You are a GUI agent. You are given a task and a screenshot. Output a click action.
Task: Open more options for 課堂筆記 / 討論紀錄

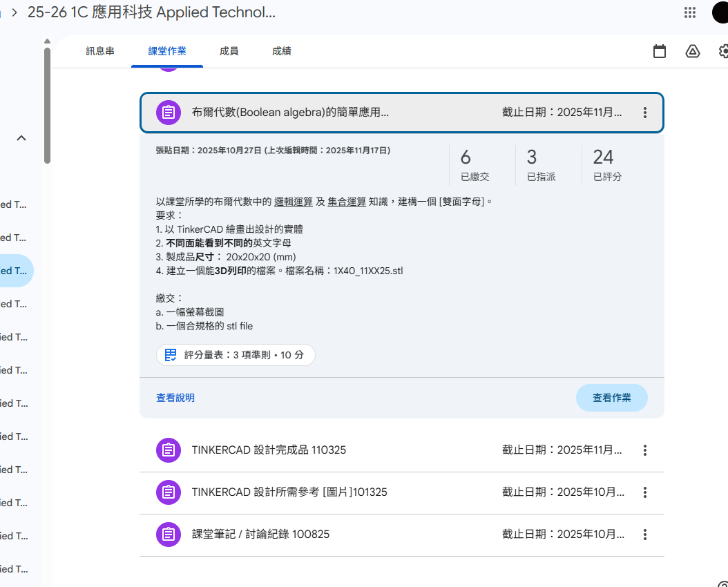pos(644,535)
